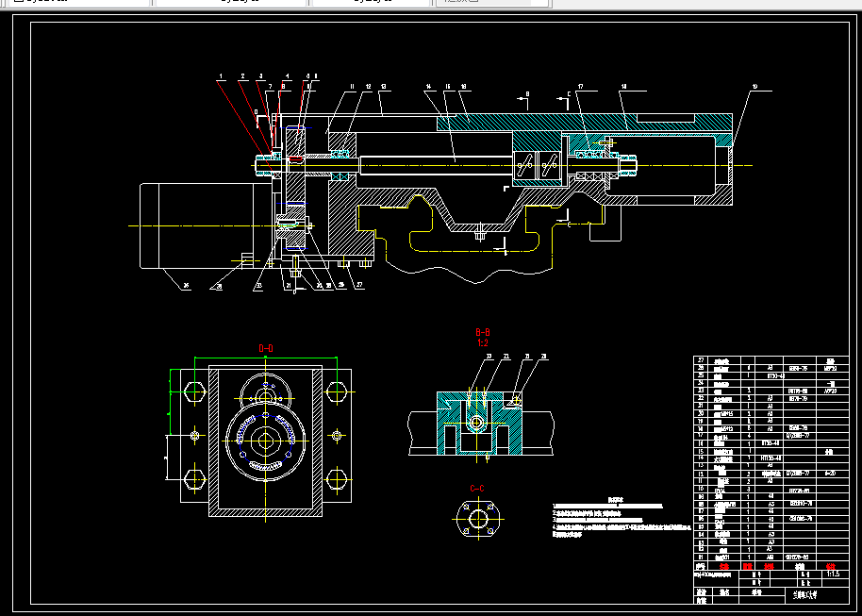Select part balloon number 12 in assembly view
Screen dimensions: 862x616
pos(368,87)
